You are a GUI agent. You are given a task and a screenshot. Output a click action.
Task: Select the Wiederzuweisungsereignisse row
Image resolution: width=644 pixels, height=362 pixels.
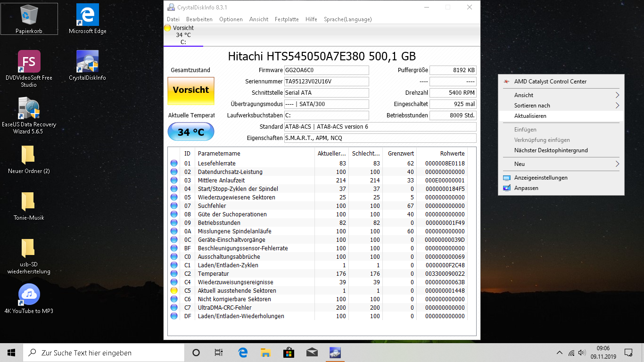click(318, 282)
